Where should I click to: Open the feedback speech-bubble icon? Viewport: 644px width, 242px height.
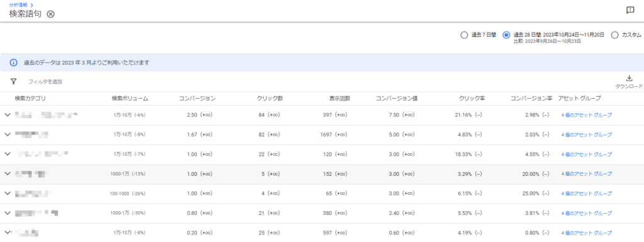click(x=630, y=11)
